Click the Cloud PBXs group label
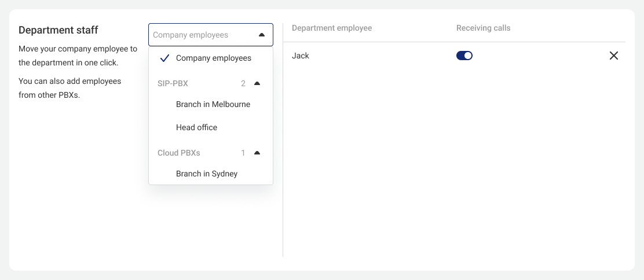644x280 pixels. tap(178, 153)
